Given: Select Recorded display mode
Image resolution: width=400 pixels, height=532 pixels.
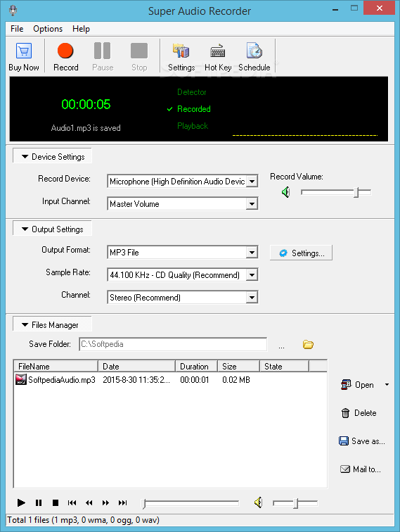Looking at the screenshot, I should click(193, 109).
